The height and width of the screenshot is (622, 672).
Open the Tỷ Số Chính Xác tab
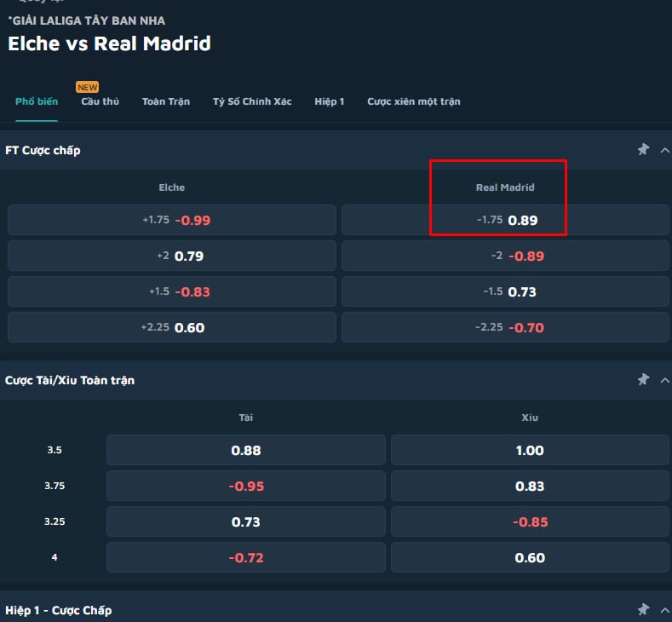pos(252,101)
